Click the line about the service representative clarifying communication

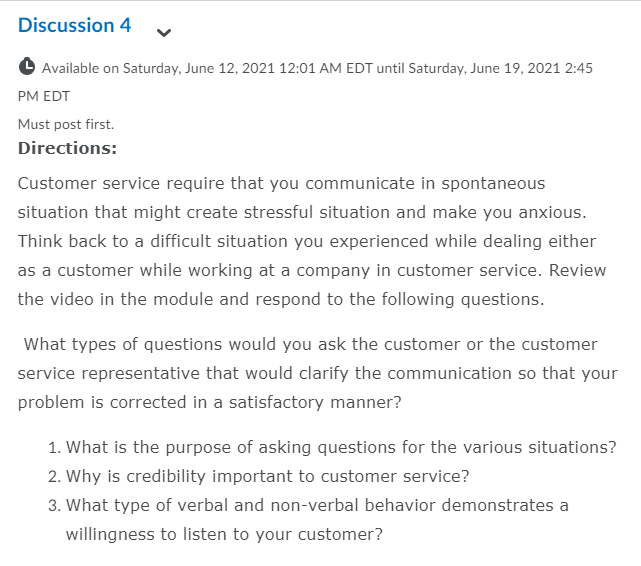pos(318,374)
